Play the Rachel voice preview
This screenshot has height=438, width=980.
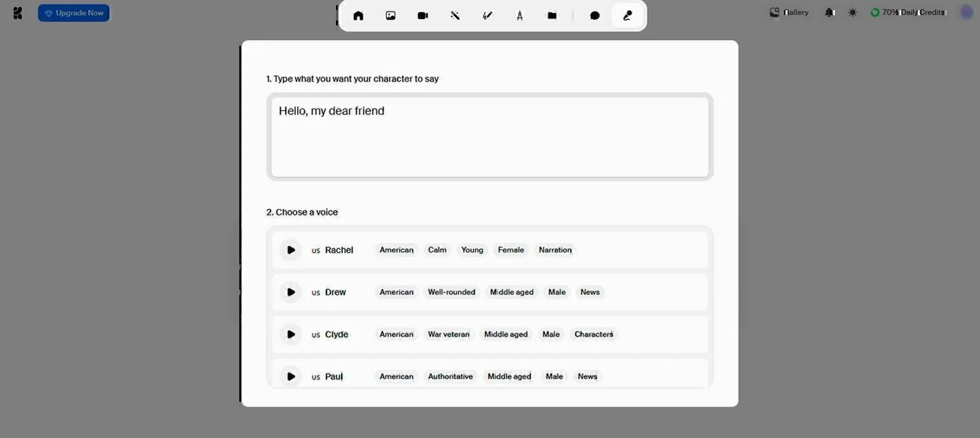pyautogui.click(x=291, y=250)
